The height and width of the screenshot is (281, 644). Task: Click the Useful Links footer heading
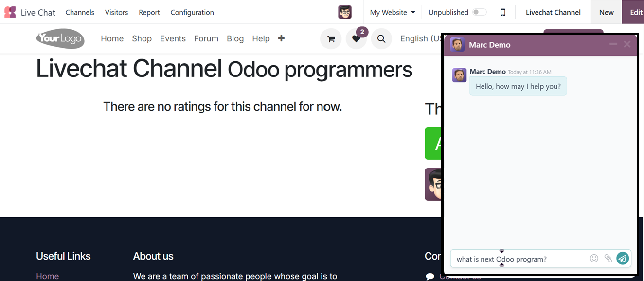(x=63, y=256)
